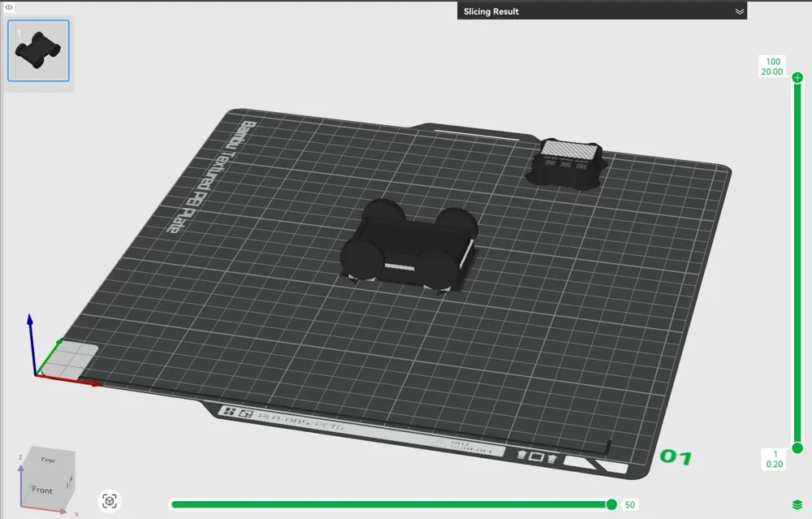The width and height of the screenshot is (812, 519).
Task: Click the perspective view toggle icon
Action: click(110, 501)
